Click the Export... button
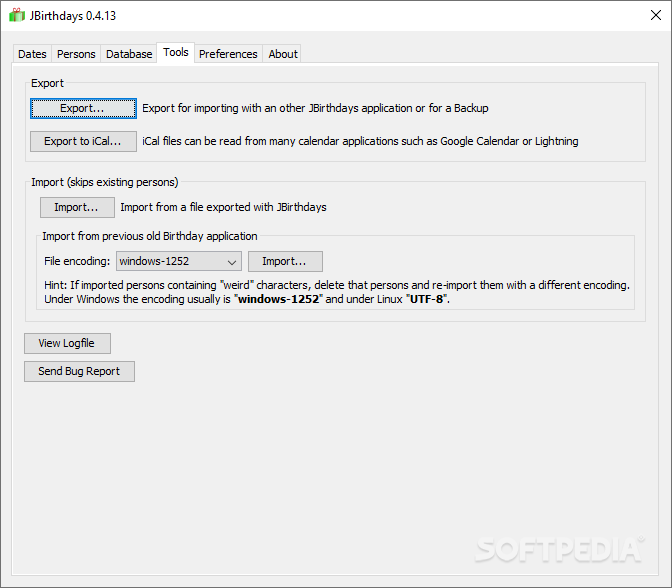The image size is (672, 588). pyautogui.click(x=84, y=108)
